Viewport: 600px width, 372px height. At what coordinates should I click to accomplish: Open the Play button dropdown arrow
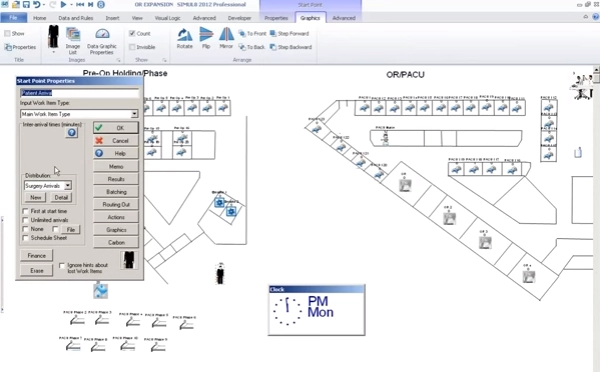pos(71,5)
